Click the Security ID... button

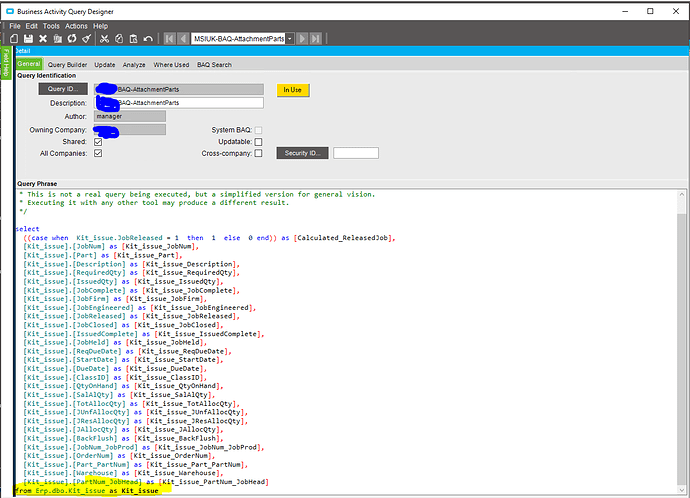pos(302,153)
